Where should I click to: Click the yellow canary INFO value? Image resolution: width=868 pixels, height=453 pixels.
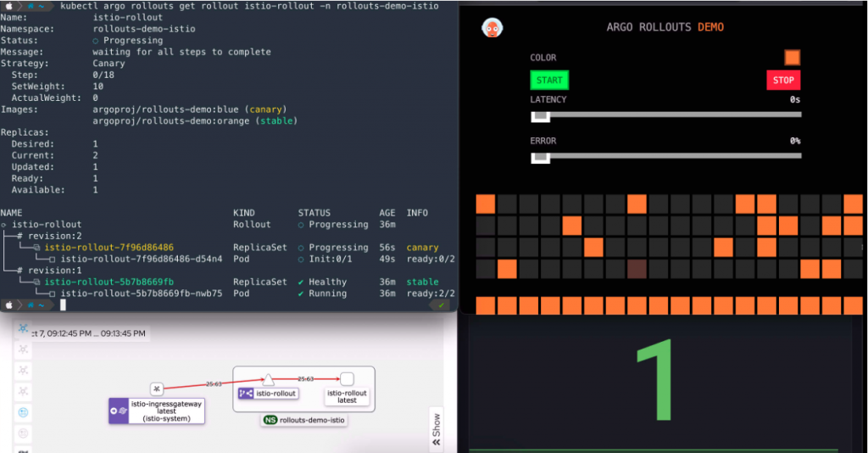point(422,248)
